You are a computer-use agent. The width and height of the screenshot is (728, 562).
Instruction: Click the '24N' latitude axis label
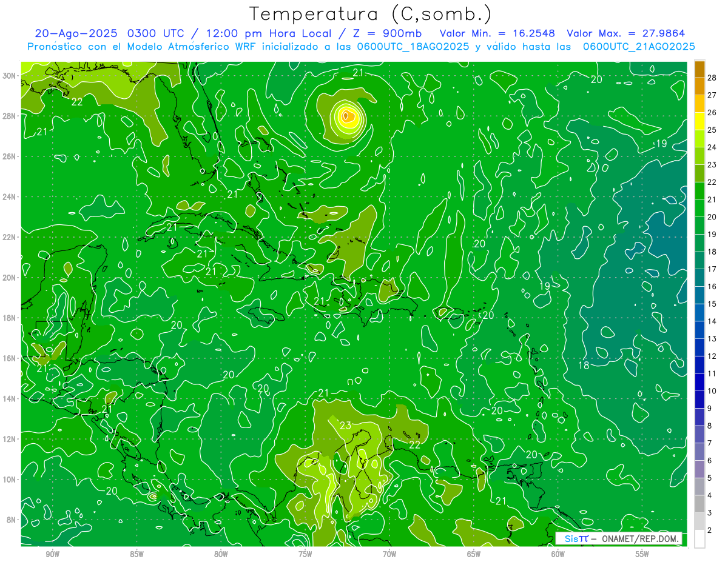9,197
